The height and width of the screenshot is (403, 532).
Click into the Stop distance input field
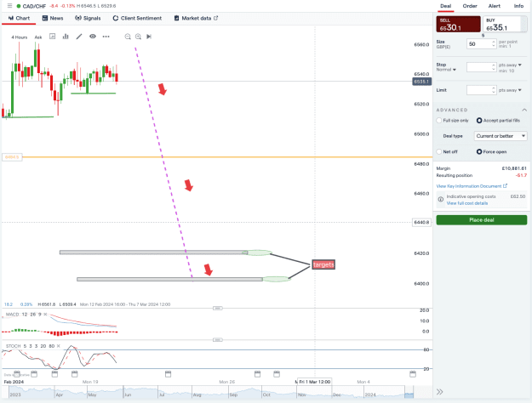pyautogui.click(x=478, y=67)
